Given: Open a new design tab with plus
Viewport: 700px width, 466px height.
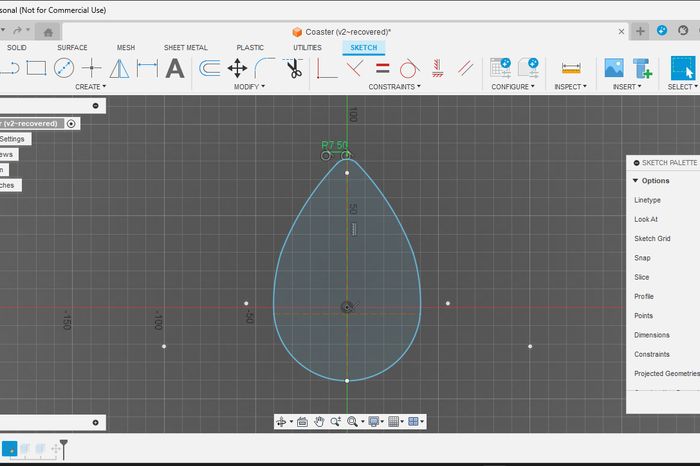Looking at the screenshot, I should [640, 31].
